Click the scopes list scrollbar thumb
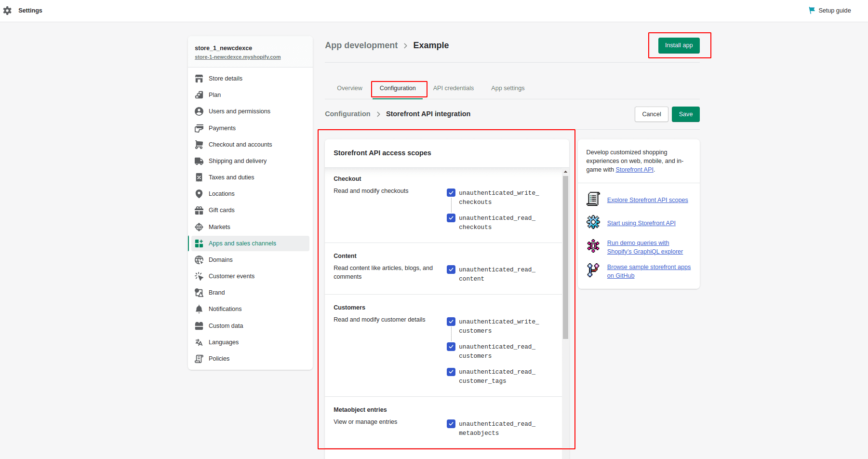 (x=565, y=257)
